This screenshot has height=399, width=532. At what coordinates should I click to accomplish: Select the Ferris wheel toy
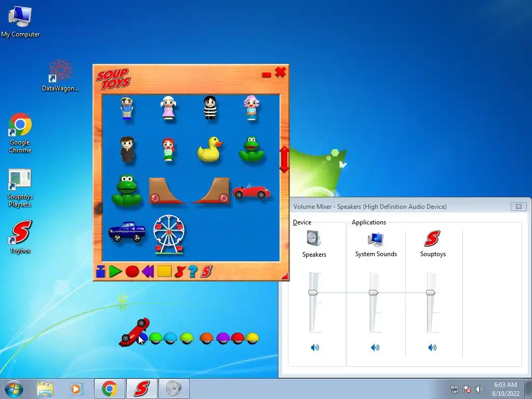pos(169,234)
